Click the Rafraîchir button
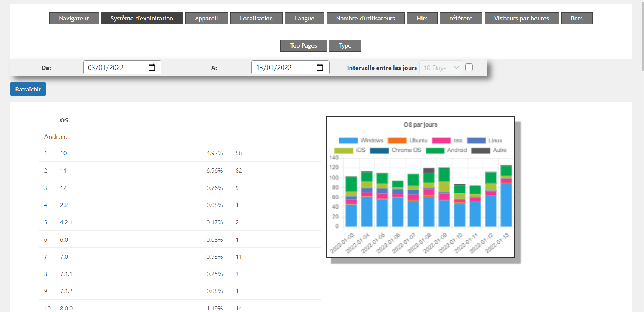Screen dimensions: 644x312 28,89
